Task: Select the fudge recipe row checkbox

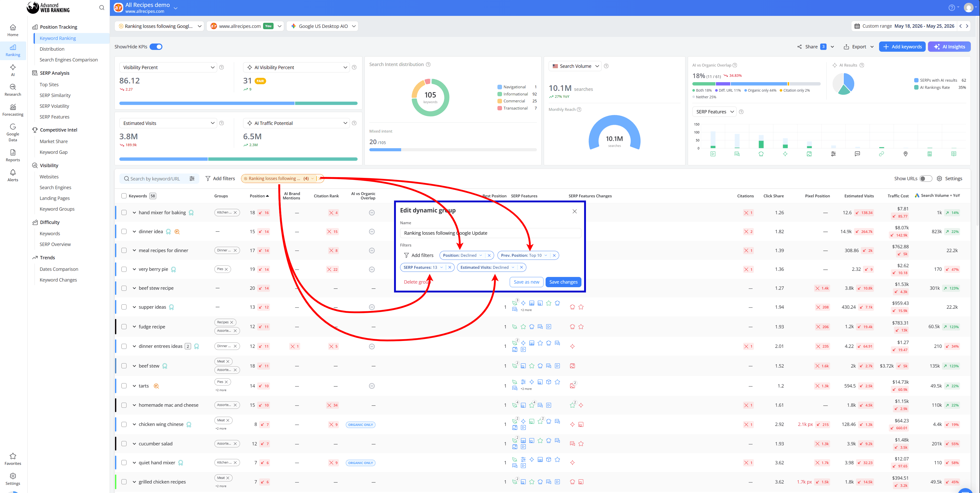Action: pos(124,327)
